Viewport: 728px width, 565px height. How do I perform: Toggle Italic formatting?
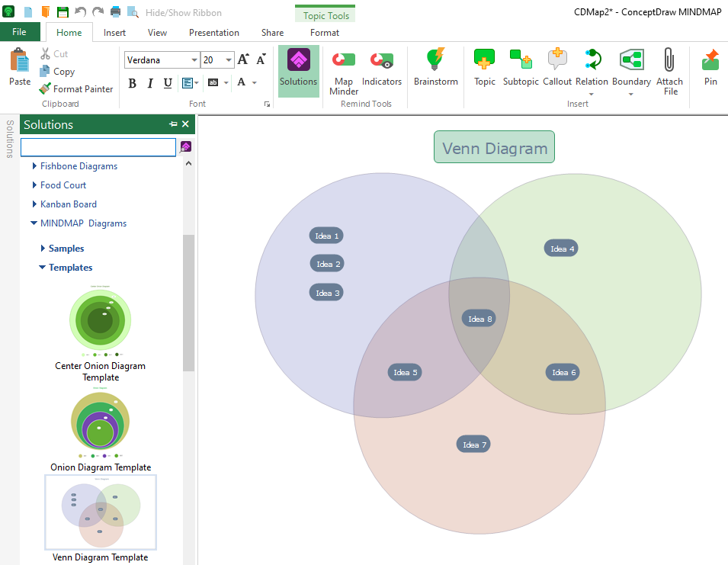click(150, 83)
